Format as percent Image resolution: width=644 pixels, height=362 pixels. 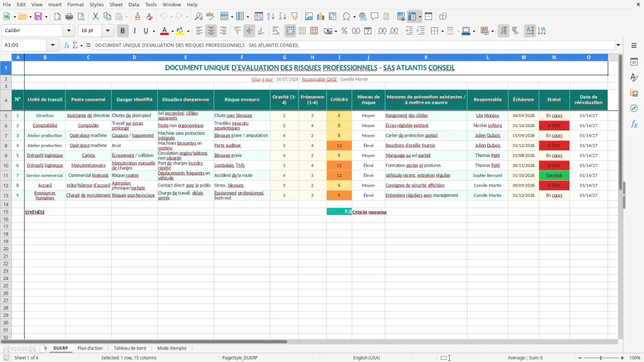pyautogui.click(x=344, y=31)
